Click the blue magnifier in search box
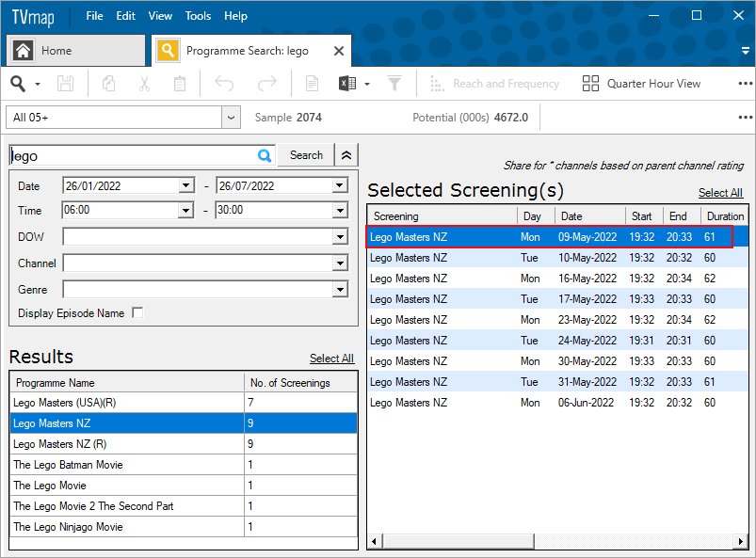Screen dimensions: 756x558 click(x=265, y=155)
